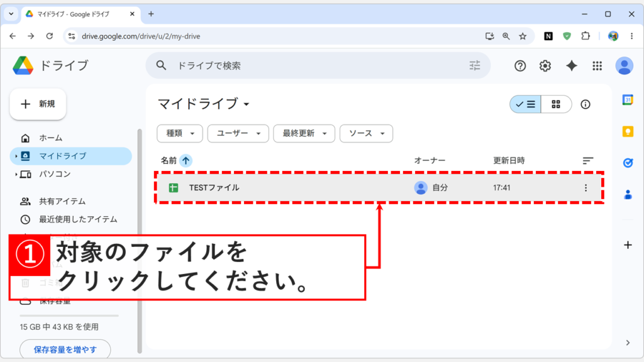Click the 17:41 modified time cell
644x362 pixels.
(x=501, y=187)
